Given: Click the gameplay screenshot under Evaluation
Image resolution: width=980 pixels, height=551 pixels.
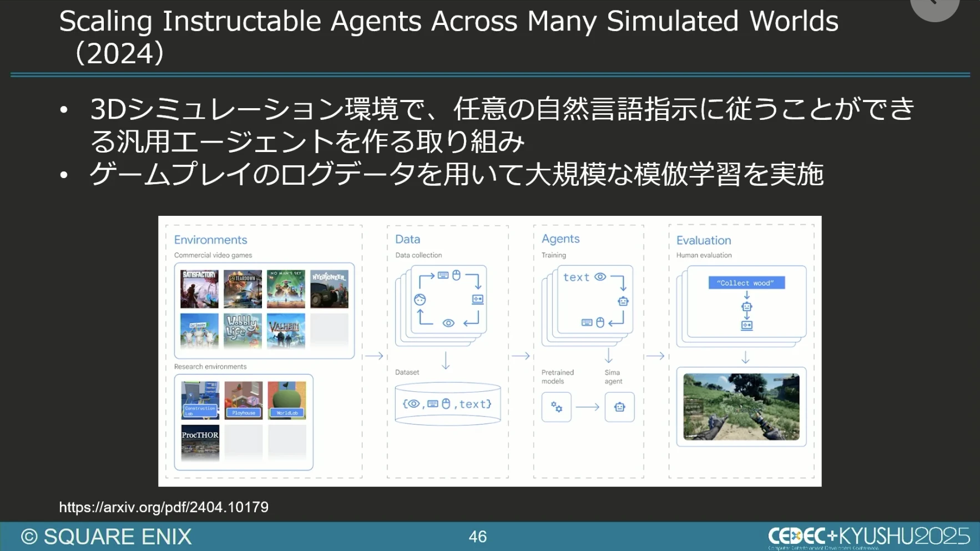Looking at the screenshot, I should tap(741, 407).
